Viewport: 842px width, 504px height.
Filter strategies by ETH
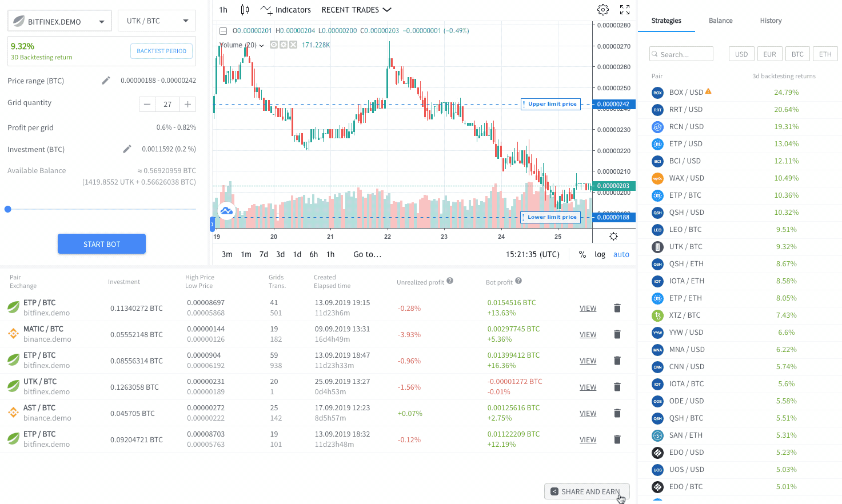pos(825,54)
